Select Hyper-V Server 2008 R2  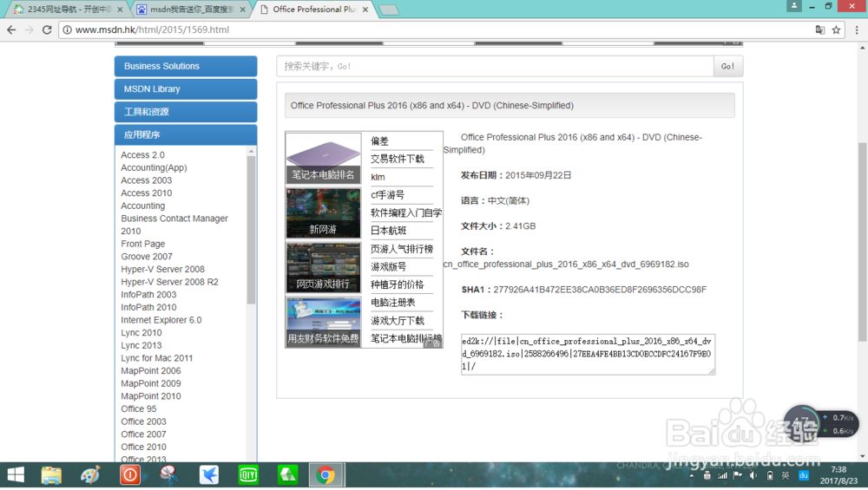tap(170, 282)
